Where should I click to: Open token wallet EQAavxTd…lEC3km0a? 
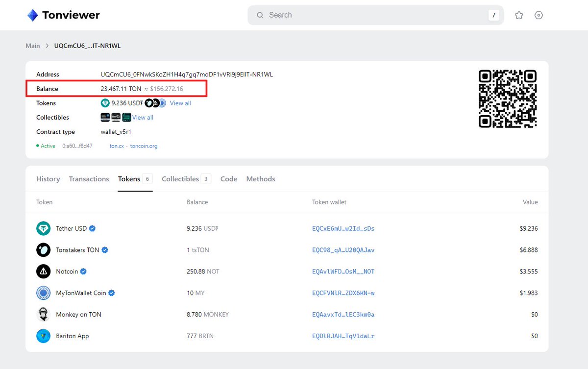coord(343,315)
